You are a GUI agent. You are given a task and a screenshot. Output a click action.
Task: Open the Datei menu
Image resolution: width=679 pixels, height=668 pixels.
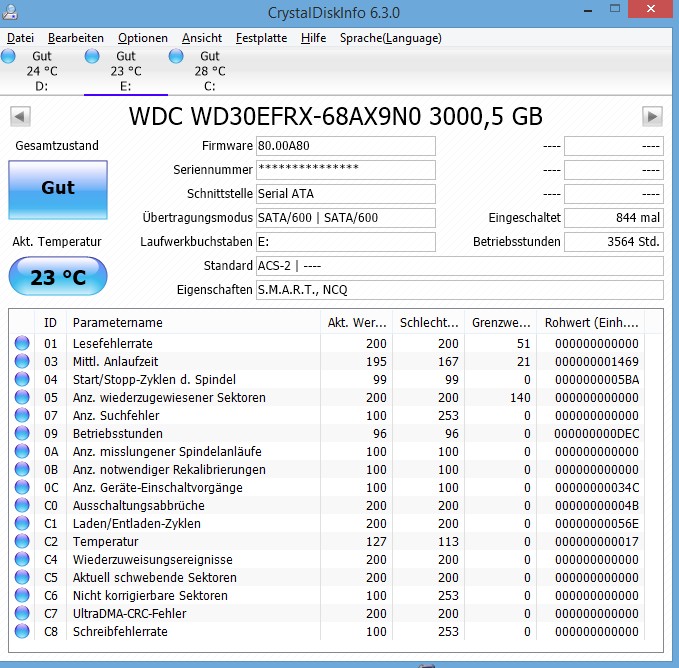click(20, 38)
